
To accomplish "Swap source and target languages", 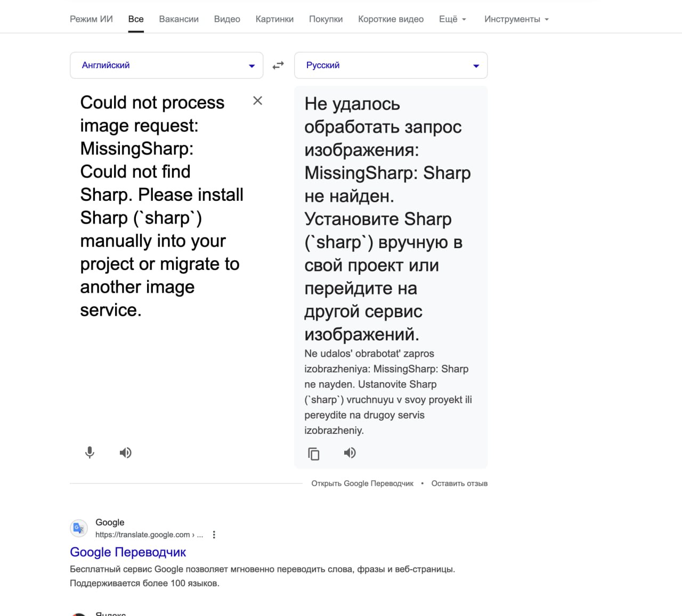I will (278, 65).
